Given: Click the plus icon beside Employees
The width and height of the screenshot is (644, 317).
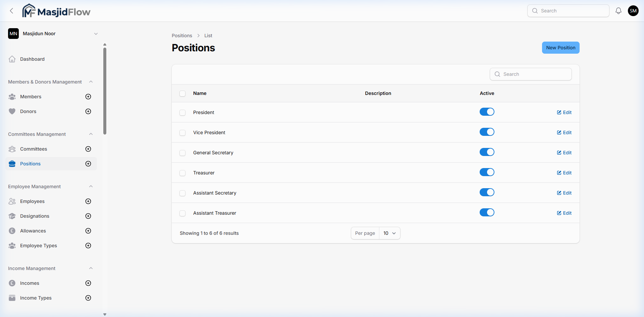Looking at the screenshot, I should 88,201.
